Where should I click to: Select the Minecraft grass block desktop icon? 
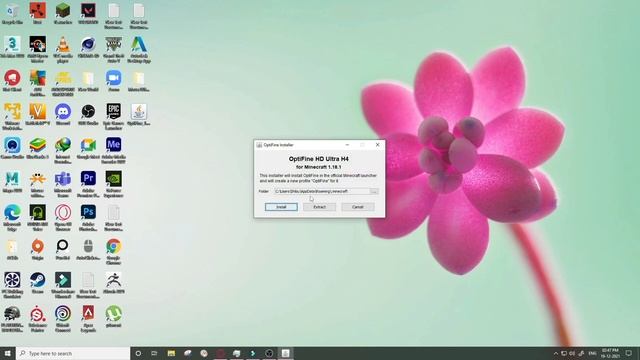tap(63, 14)
